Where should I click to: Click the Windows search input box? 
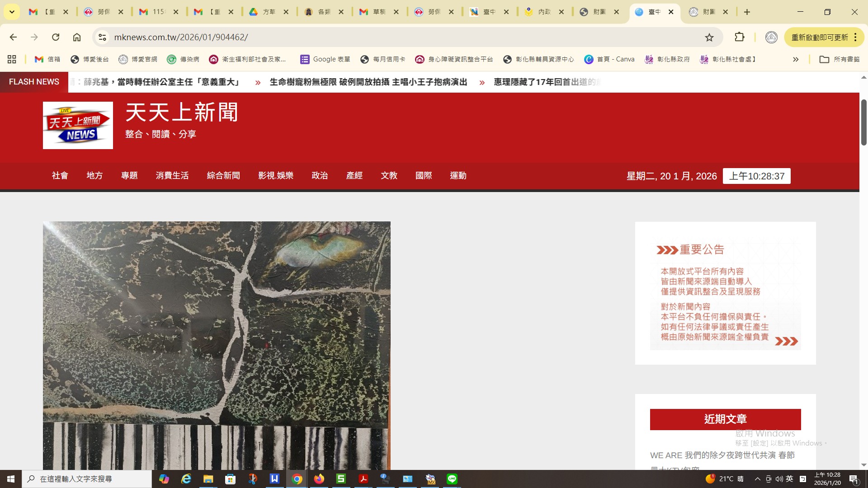[x=90, y=479]
